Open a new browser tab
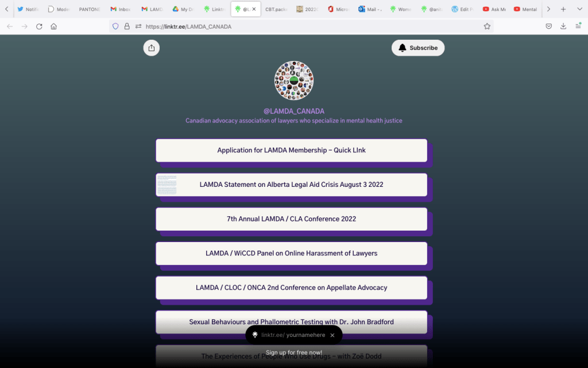The image size is (588, 368). pyautogui.click(x=563, y=9)
